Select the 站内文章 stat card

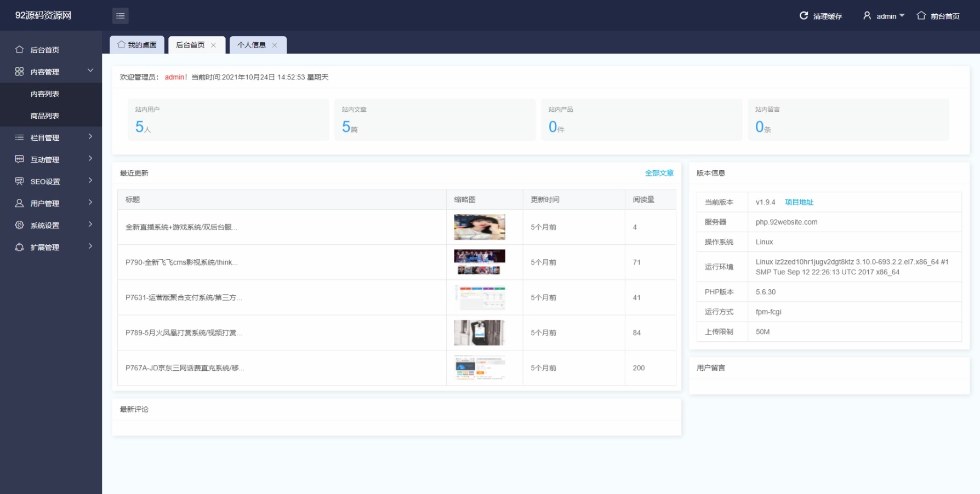point(435,119)
